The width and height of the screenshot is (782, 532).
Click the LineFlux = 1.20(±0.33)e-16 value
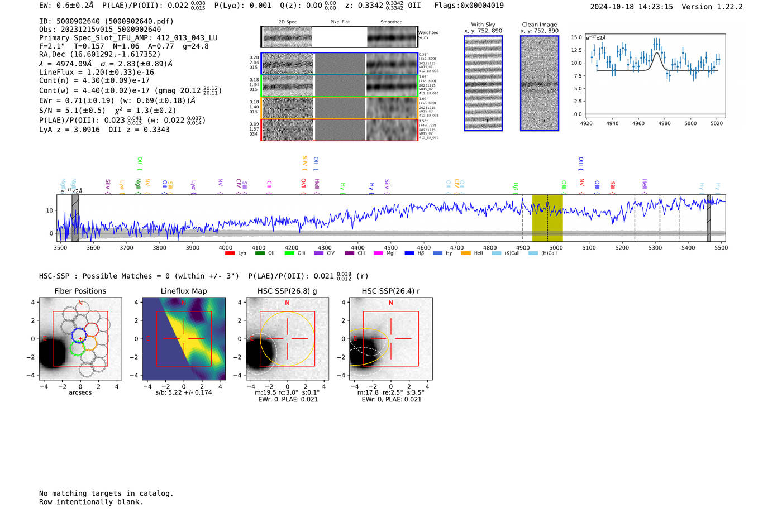tap(97, 72)
